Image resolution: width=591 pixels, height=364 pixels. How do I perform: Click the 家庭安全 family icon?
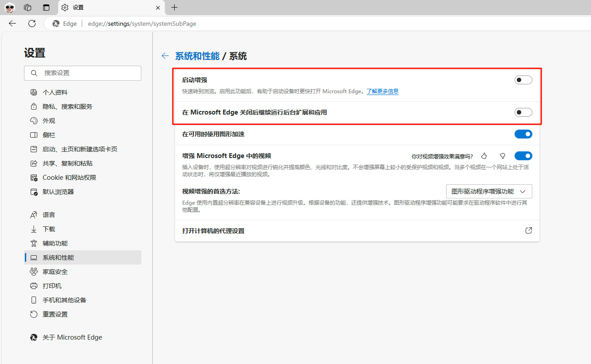click(34, 272)
